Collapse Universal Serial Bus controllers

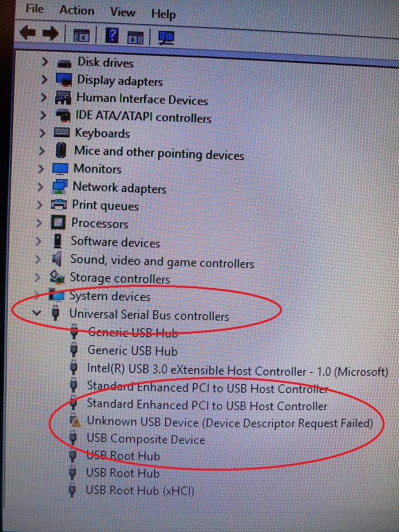37,312
